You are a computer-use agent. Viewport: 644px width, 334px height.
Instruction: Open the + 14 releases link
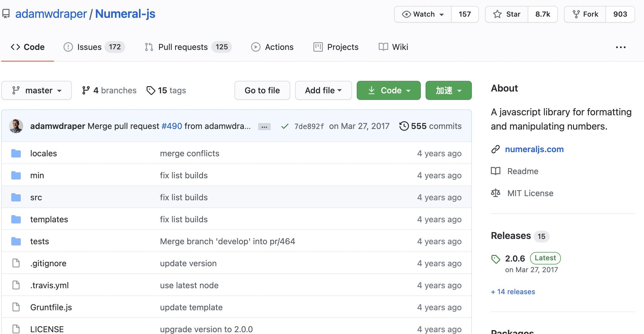(x=513, y=292)
